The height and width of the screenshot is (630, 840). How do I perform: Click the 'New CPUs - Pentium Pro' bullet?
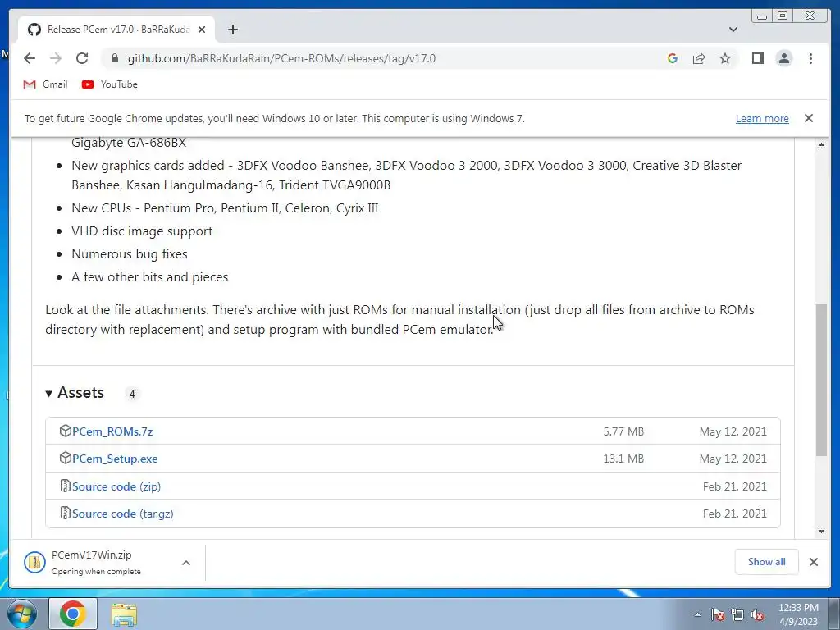225,208
